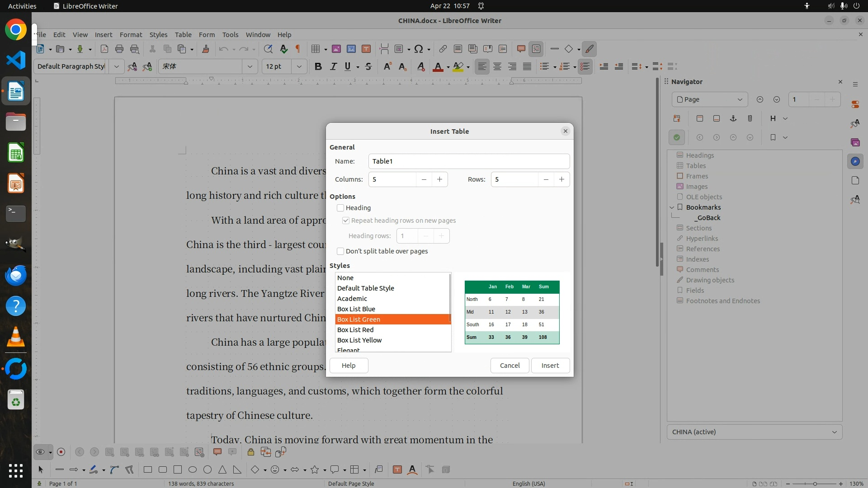Click the Center alignment icon

497,66
